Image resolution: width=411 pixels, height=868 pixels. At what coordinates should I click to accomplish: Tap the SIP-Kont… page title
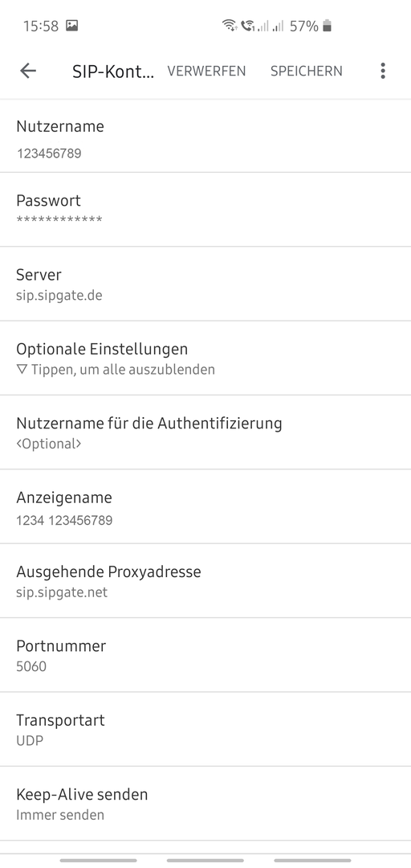(x=113, y=72)
